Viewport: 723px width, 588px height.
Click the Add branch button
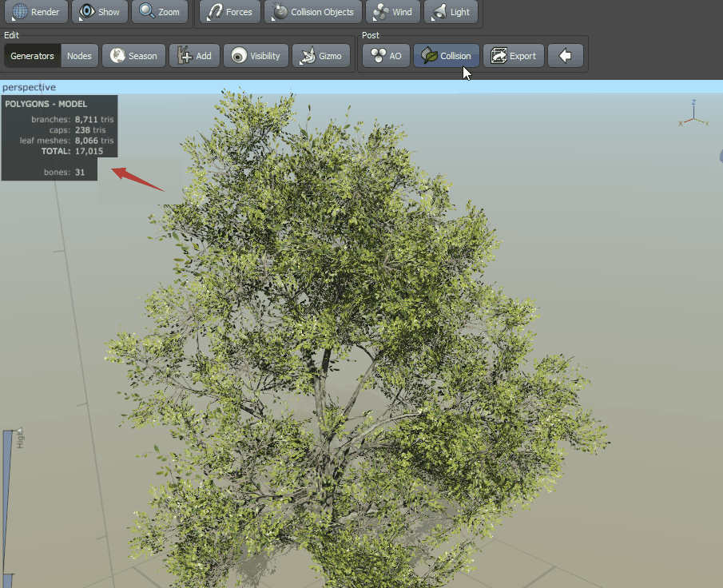click(195, 56)
